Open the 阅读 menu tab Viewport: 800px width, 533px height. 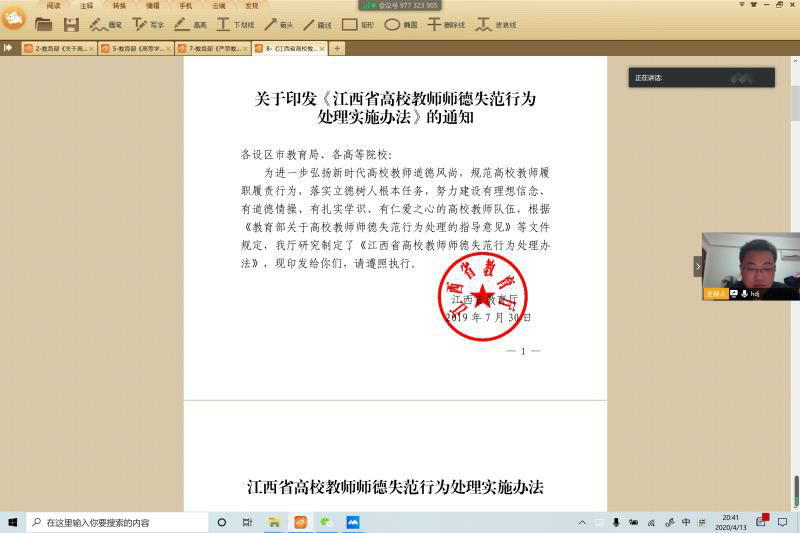53,5
